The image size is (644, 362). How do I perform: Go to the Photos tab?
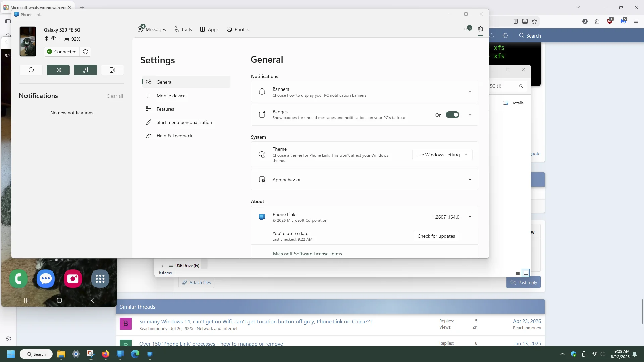[x=238, y=29]
